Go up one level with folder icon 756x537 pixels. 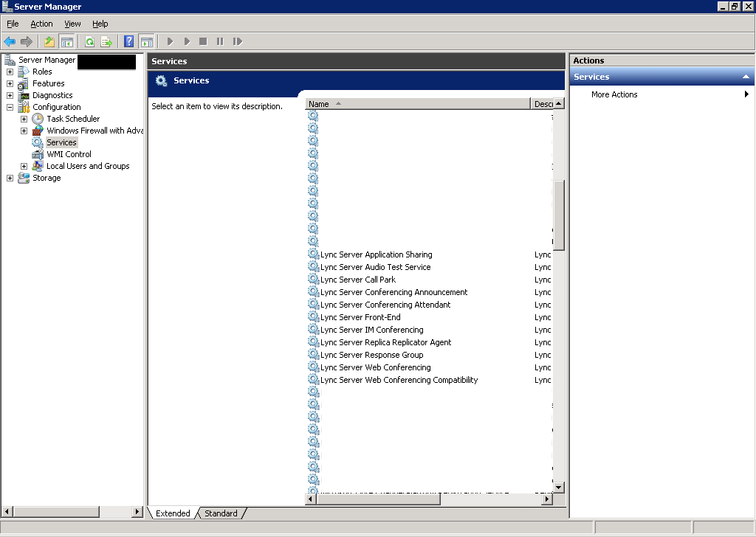click(x=49, y=41)
